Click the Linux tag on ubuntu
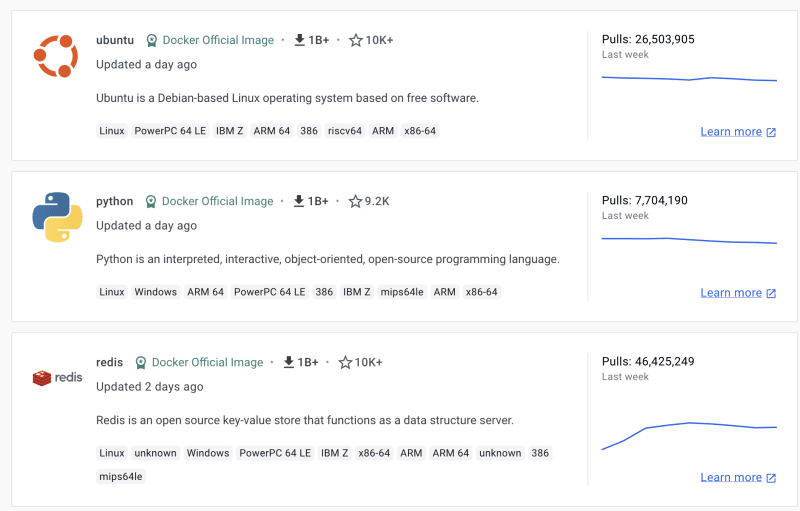800x511 pixels. point(112,131)
